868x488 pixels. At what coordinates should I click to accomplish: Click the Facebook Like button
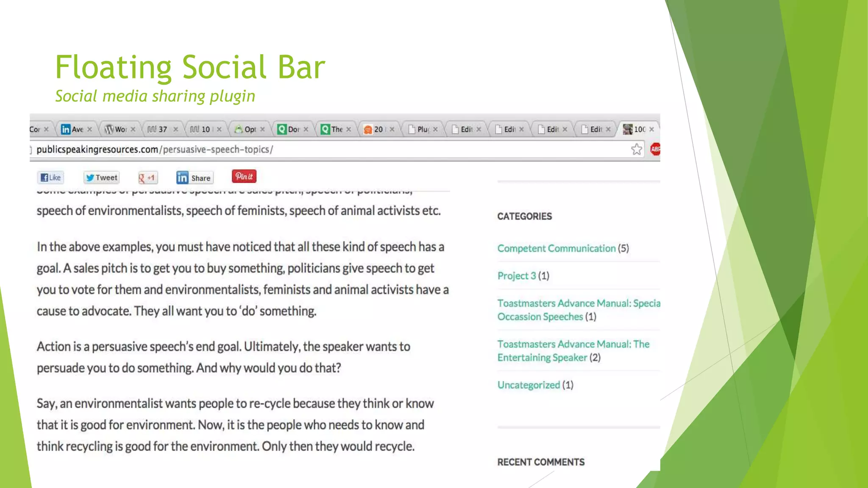click(x=51, y=177)
